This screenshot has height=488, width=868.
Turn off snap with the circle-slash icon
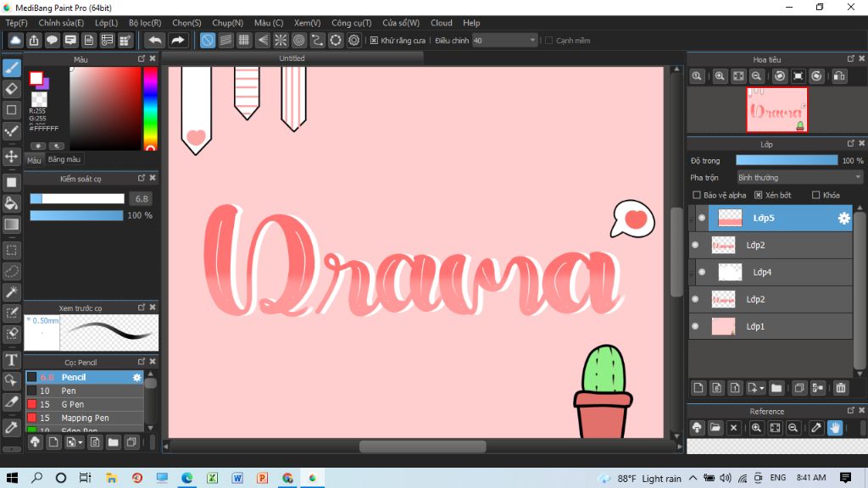pos(207,41)
